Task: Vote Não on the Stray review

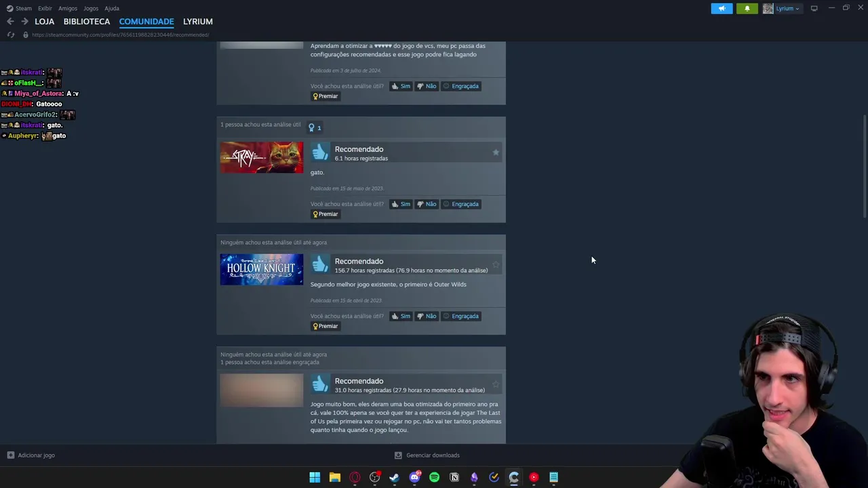Action: (x=427, y=204)
